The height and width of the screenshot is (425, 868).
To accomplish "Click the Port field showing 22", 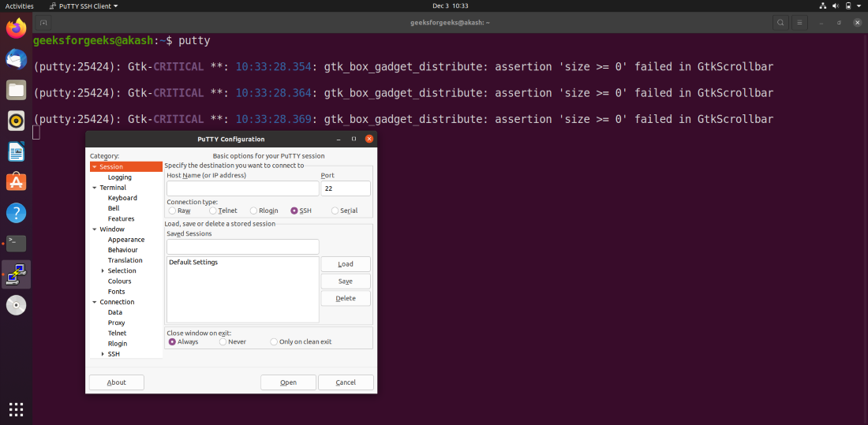I will pyautogui.click(x=346, y=188).
